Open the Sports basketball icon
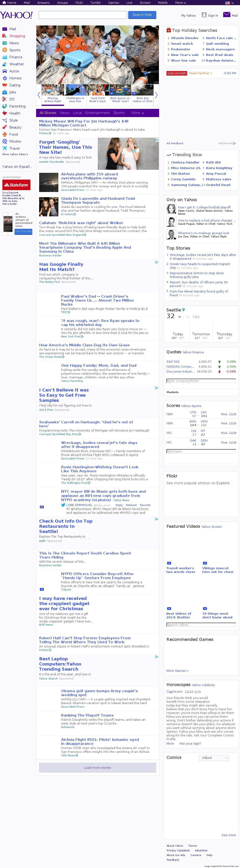 point(4,50)
